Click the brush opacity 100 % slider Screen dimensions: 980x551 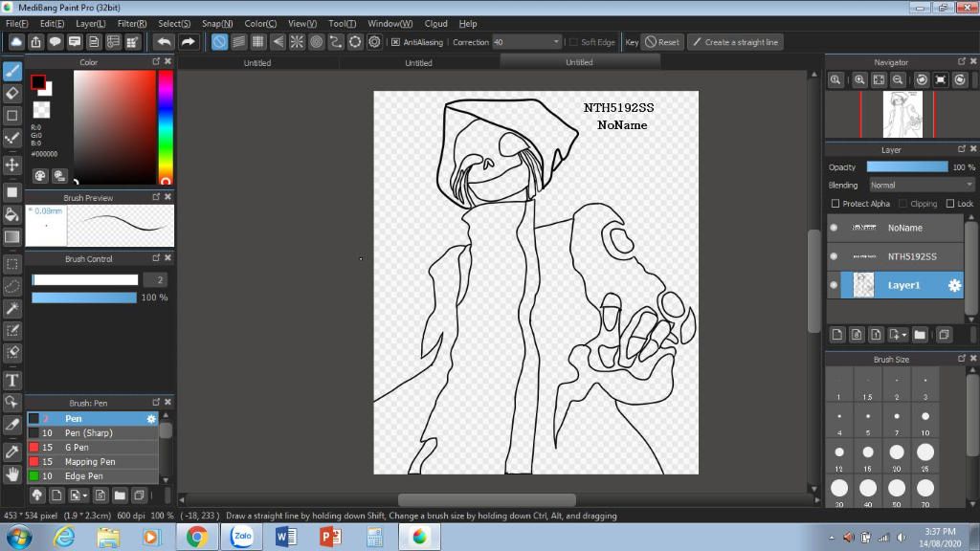point(84,298)
